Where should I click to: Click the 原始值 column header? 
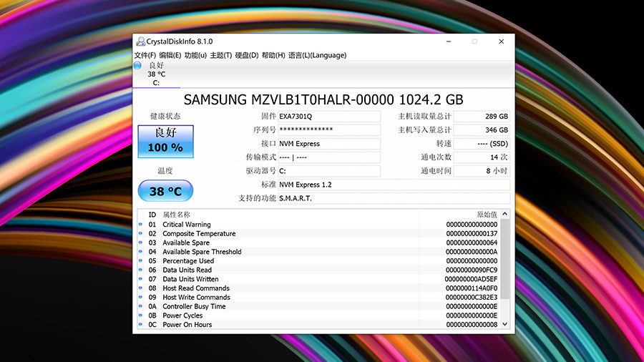[487, 215]
